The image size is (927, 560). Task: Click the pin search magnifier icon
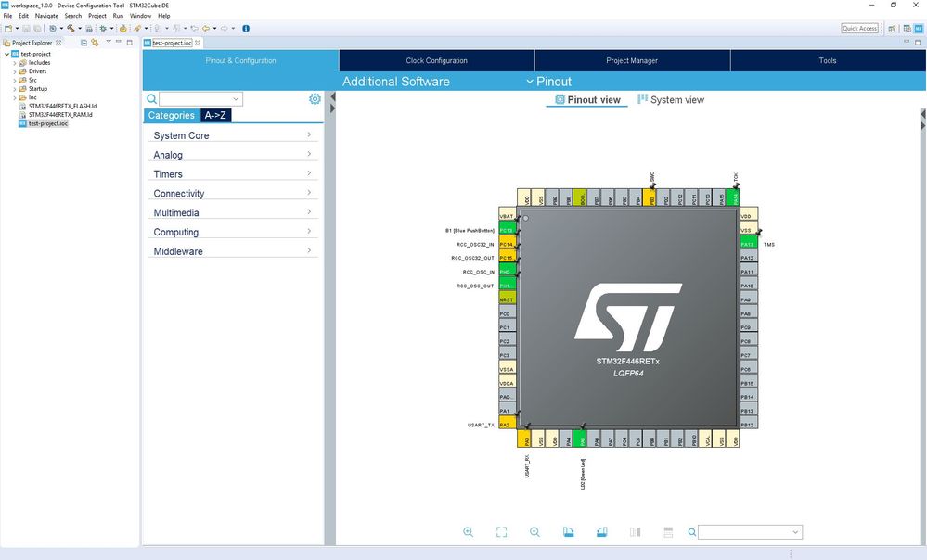click(x=691, y=532)
